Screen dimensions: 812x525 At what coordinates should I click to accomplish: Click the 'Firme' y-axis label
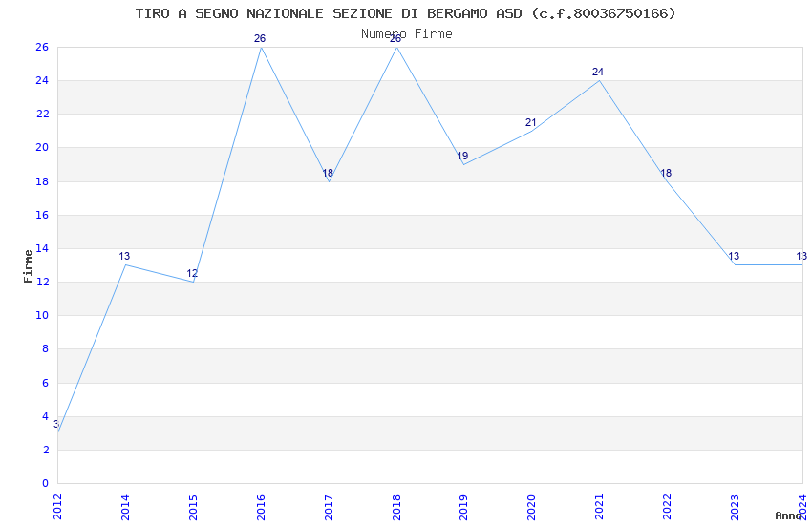click(x=28, y=266)
